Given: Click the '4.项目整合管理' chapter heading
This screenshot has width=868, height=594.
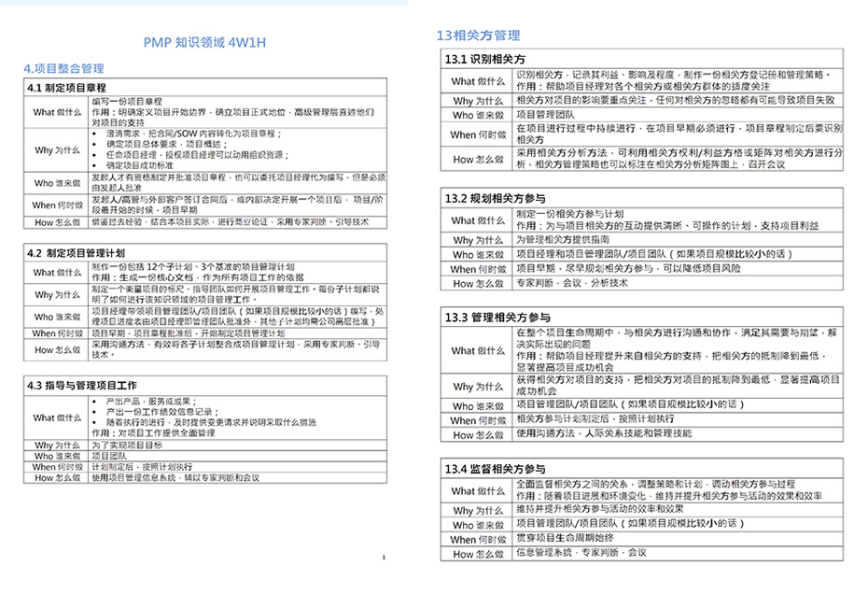Looking at the screenshot, I should tap(63, 69).
